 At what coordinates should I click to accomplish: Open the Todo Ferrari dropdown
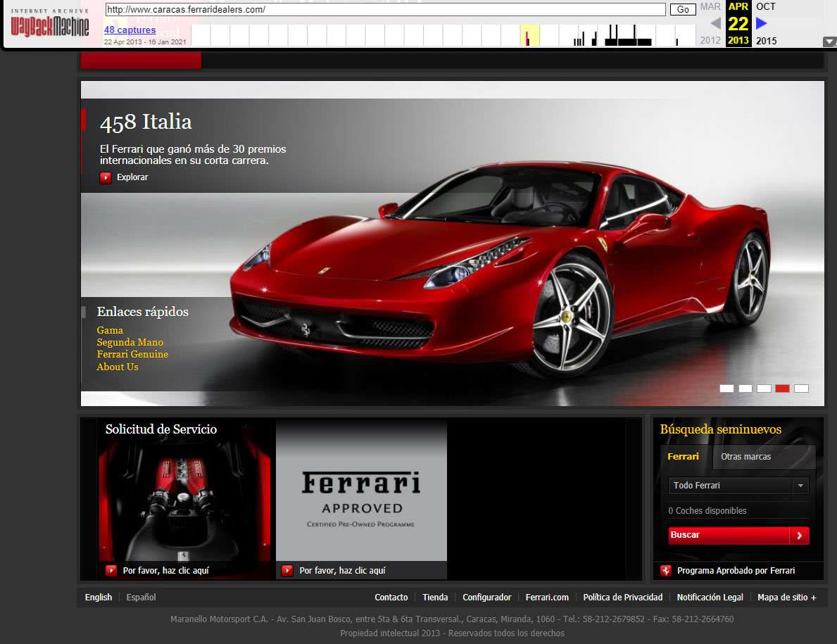(x=738, y=486)
